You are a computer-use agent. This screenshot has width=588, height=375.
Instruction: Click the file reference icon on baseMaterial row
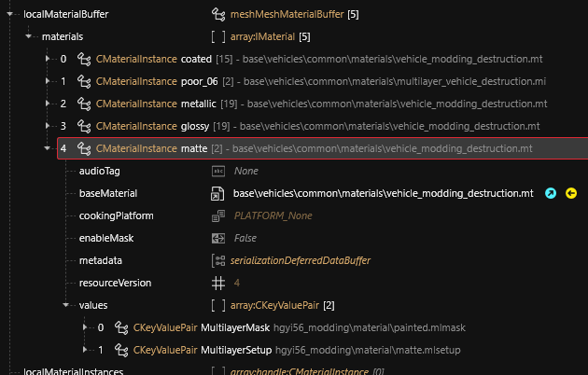click(x=218, y=194)
